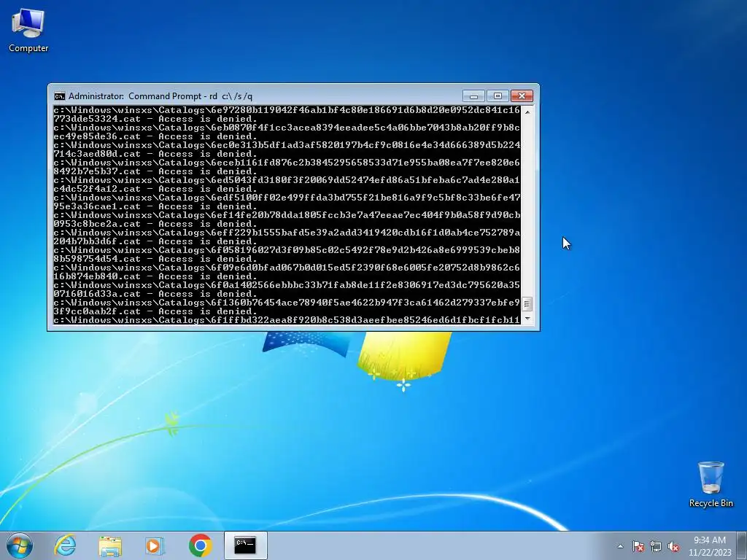The image size is (747, 560).
Task: Click the Command Prompt taskbar button
Action: pos(245,545)
